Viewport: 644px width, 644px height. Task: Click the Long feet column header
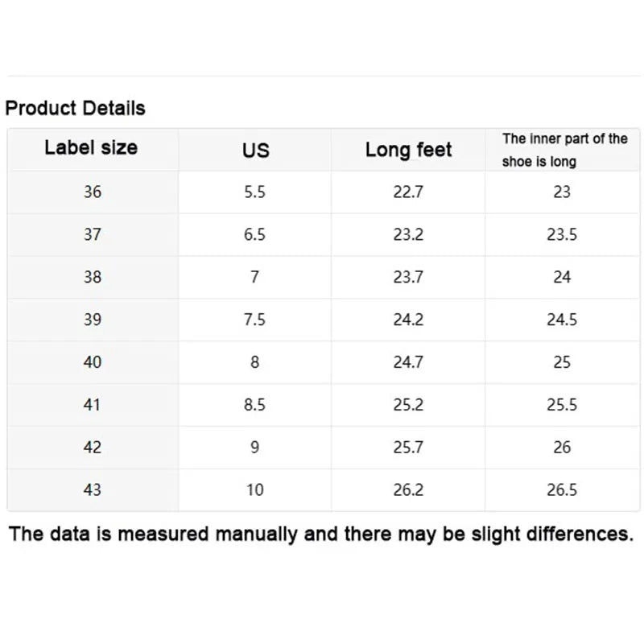[408, 150]
